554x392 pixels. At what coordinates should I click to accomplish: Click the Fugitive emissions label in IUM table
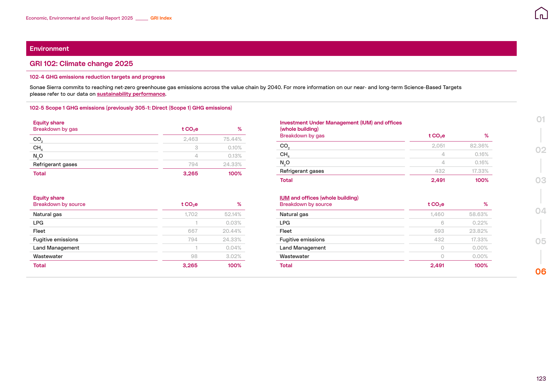[x=302, y=240]
